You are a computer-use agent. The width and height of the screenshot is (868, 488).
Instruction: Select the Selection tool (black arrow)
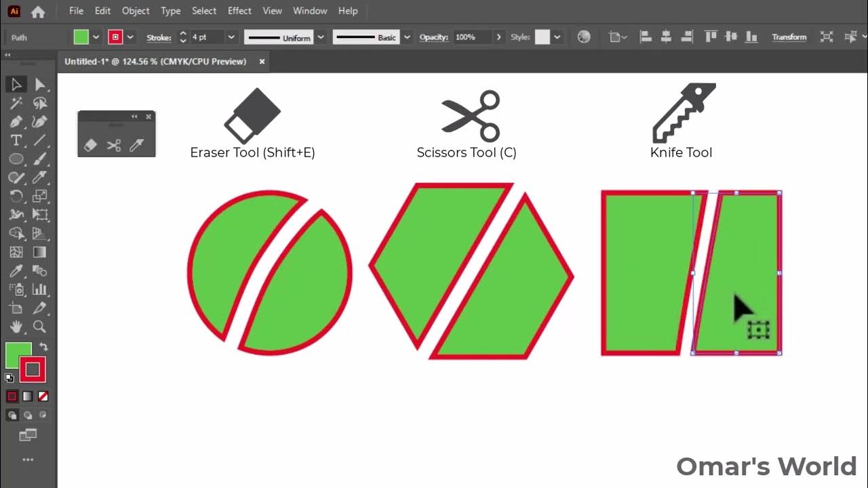click(16, 85)
